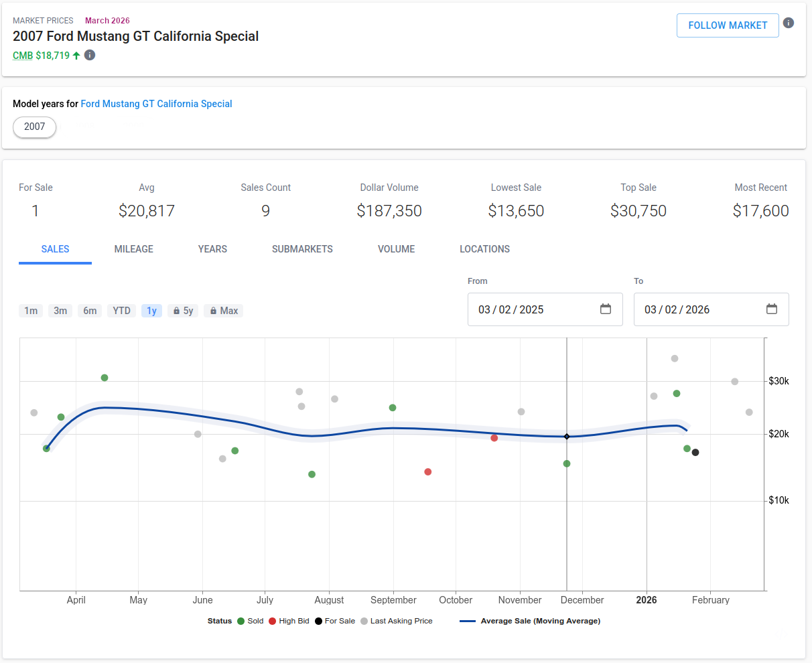Toggle Sold status in chart legend
Image resolution: width=812 pixels, height=663 pixels.
pos(250,621)
